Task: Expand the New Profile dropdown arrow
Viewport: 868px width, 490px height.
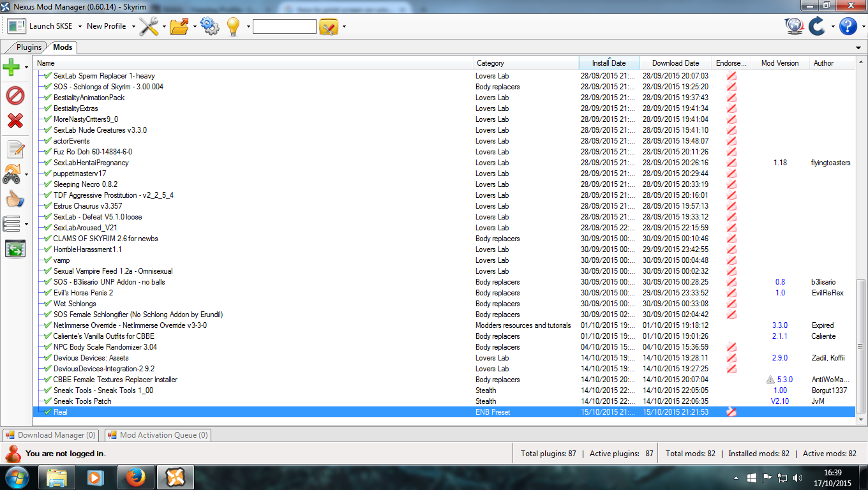Action: (133, 27)
